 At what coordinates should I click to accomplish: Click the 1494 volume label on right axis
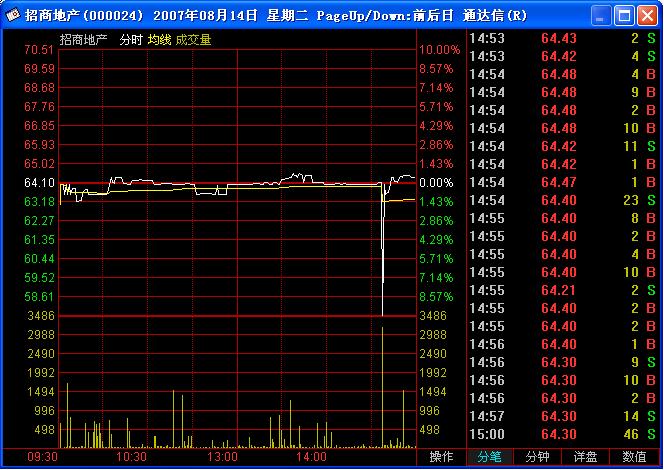coord(433,392)
